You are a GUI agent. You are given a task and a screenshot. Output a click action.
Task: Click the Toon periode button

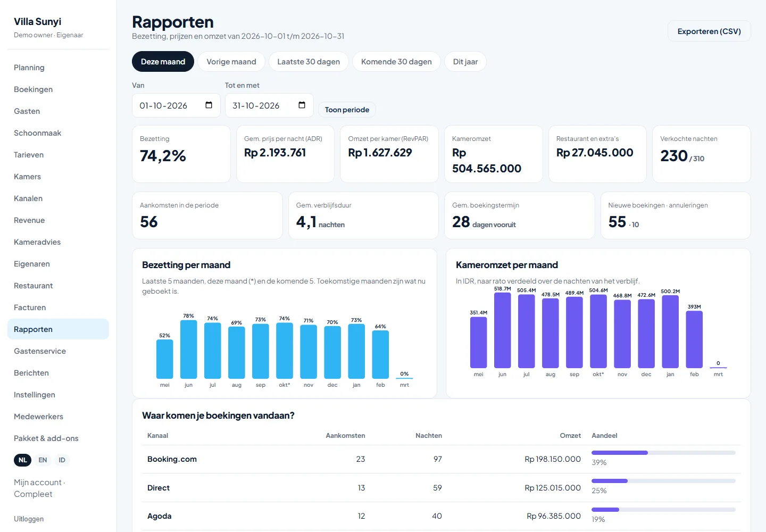tap(347, 110)
